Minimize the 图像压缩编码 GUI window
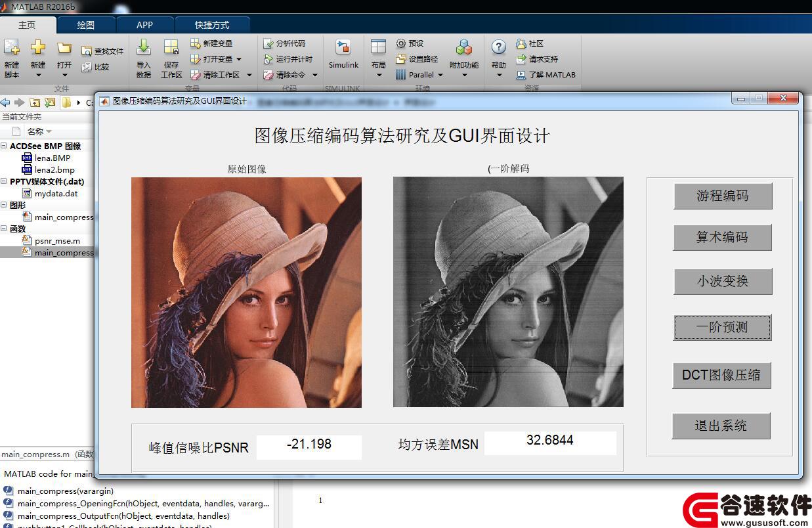 tap(742, 99)
